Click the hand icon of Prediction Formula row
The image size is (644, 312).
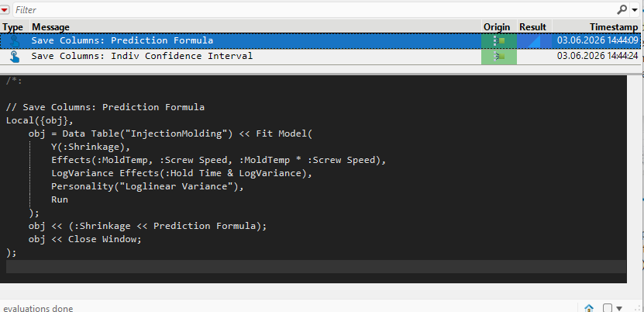15,40
